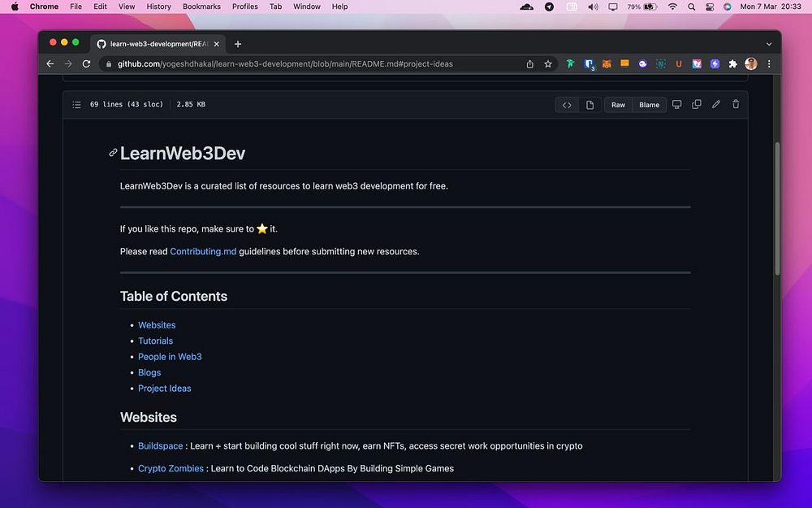Viewport: 812px width, 508px height.
Task: Go back in browser history
Action: tap(50, 63)
